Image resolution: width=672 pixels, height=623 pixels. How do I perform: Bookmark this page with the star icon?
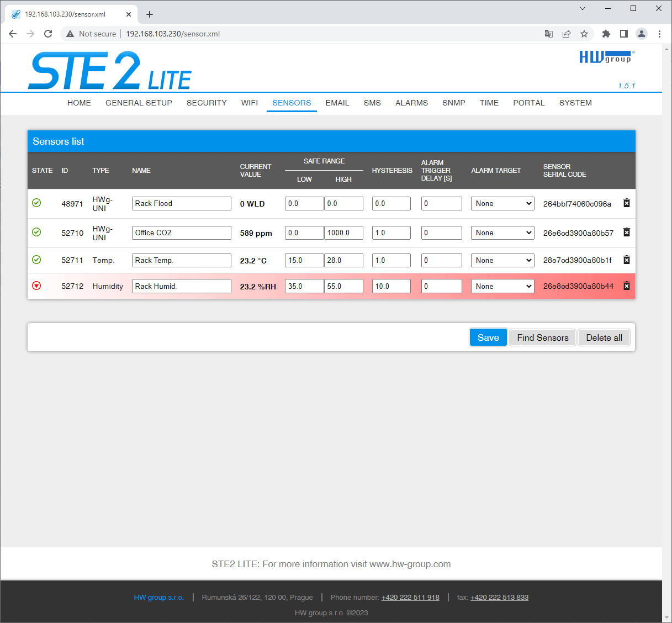point(584,34)
